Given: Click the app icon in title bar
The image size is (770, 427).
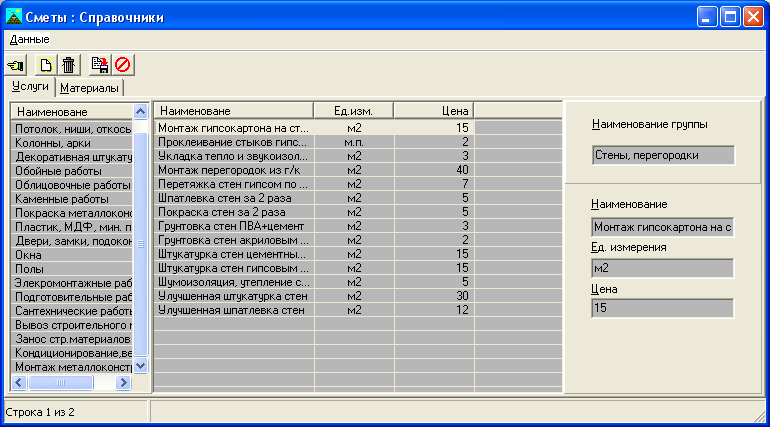Looking at the screenshot, I should coord(13,17).
